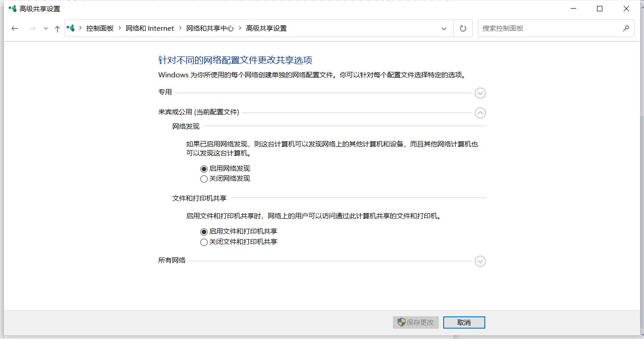
Task: Open the address bar history dropdown
Action: coord(444,28)
